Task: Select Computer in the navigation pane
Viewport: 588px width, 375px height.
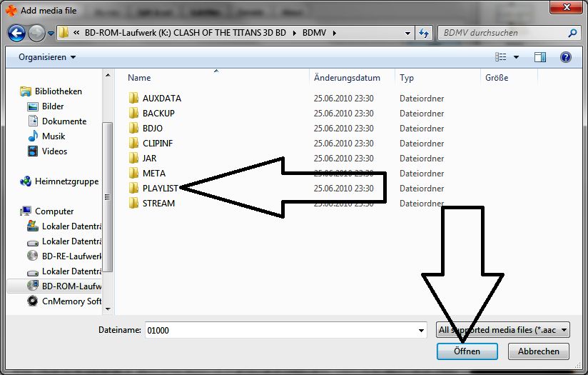Action: click(54, 211)
